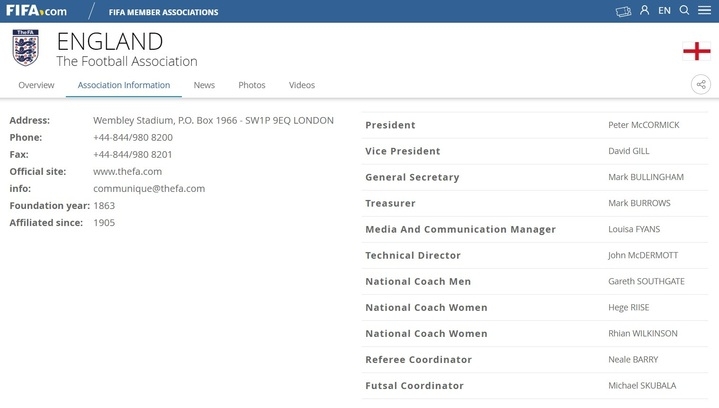This screenshot has width=719, height=408.
Task: Click Hege RIISE name
Action: (x=629, y=308)
